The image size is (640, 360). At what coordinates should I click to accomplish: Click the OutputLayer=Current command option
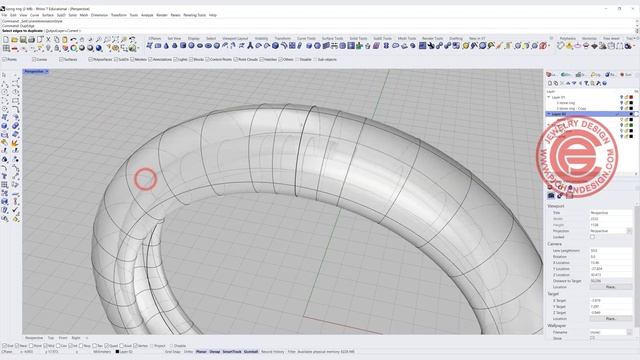[x=63, y=31]
